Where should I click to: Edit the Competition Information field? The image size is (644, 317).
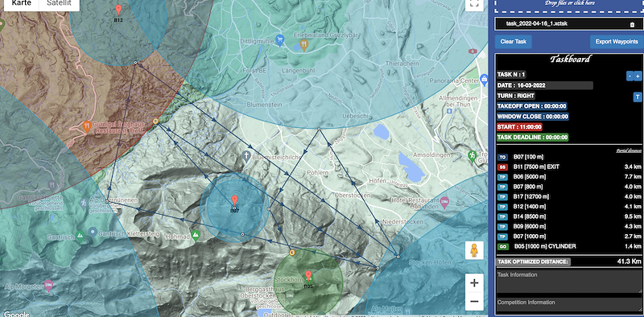(x=569, y=307)
